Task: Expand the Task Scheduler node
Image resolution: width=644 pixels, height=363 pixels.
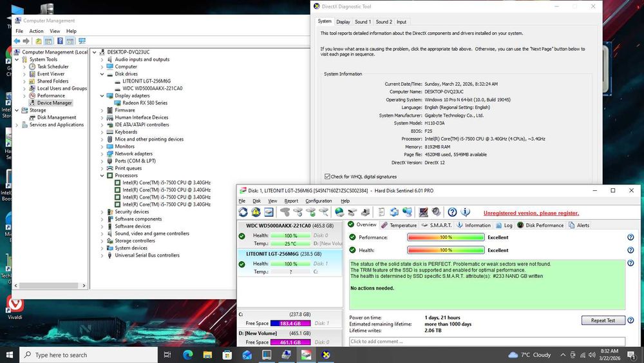Action: [24, 66]
